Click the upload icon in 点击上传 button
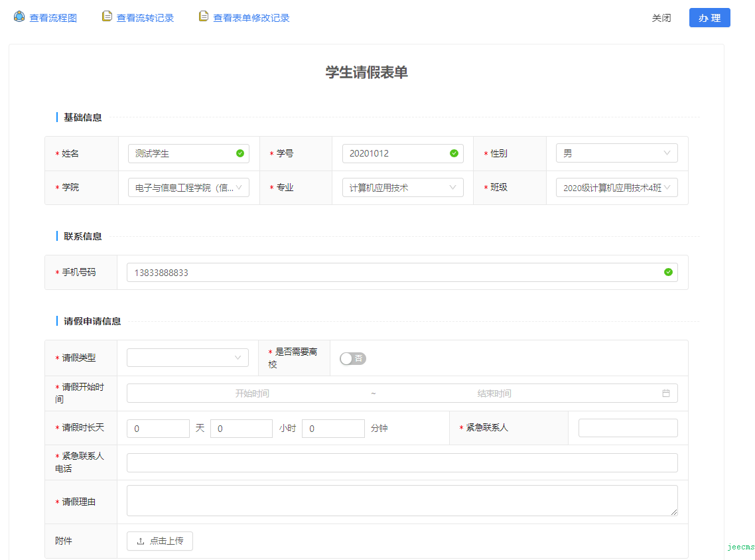 pyautogui.click(x=141, y=541)
